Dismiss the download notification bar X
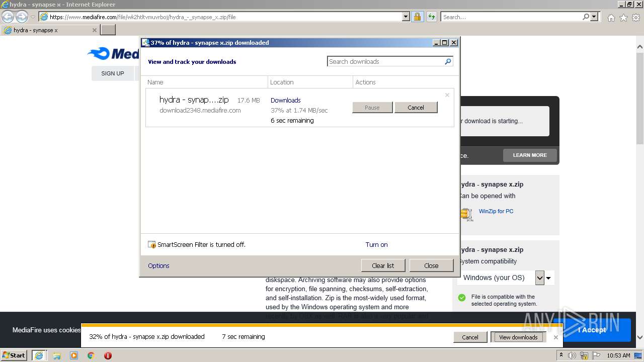The image size is (644, 362). point(555,337)
